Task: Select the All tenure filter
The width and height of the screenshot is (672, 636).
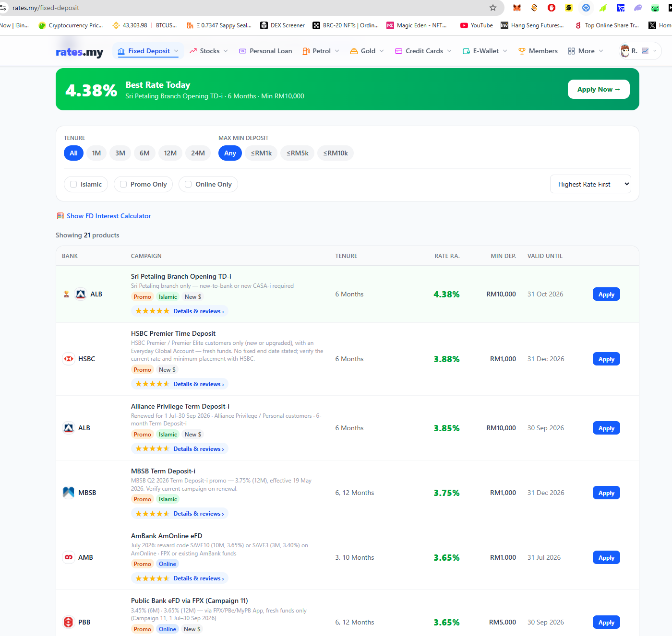Action: pos(73,153)
